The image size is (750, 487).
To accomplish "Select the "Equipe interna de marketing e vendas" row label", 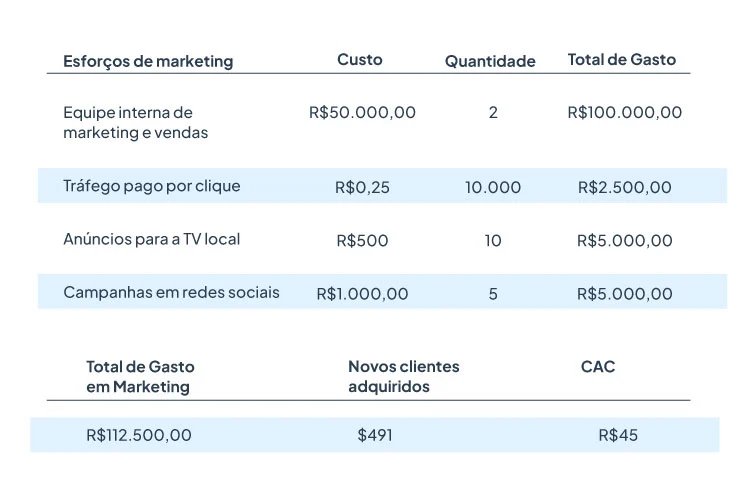I will [x=128, y=122].
